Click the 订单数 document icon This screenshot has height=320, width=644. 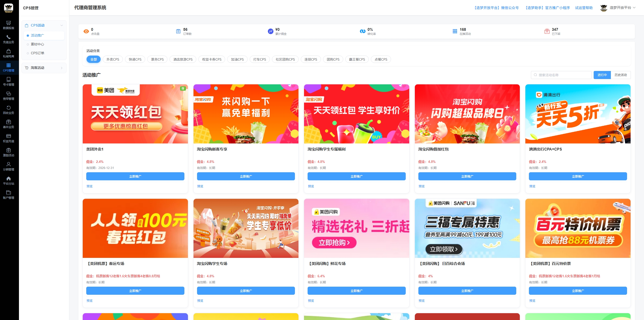tap(178, 31)
